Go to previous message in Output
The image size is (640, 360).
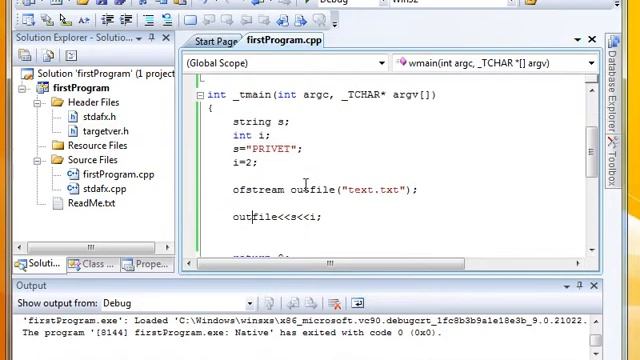tap(293, 304)
